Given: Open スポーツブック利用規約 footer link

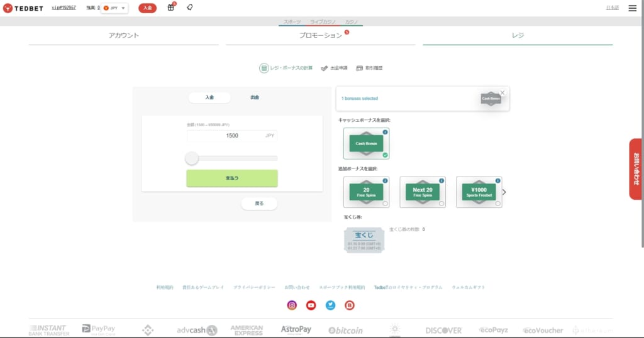Looking at the screenshot, I should 341,288.
